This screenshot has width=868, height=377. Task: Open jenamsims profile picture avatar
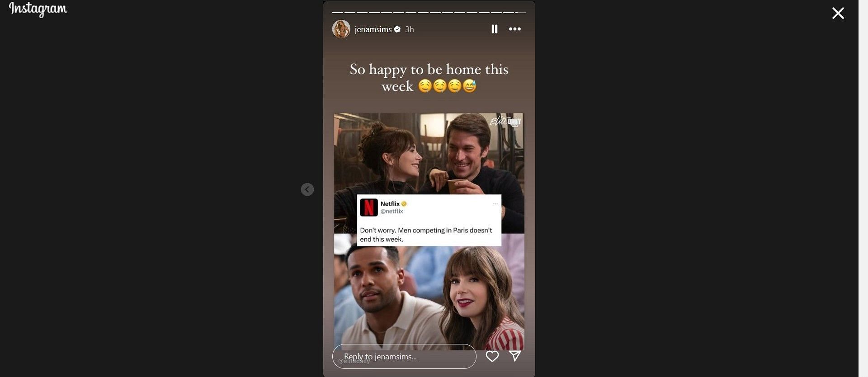click(x=341, y=29)
